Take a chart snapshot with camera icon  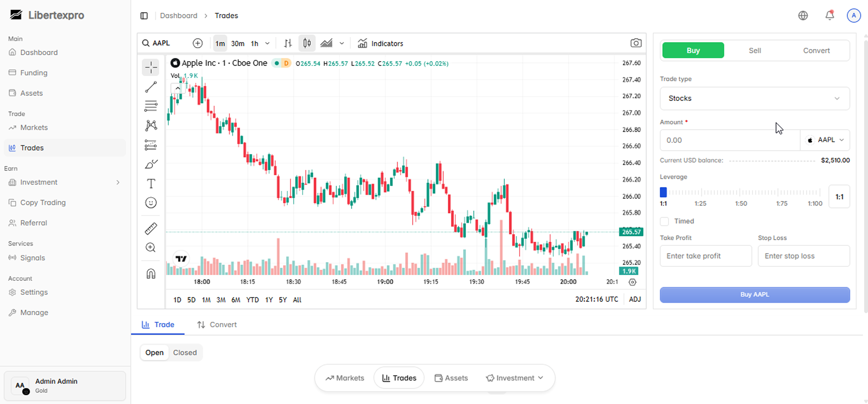pyautogui.click(x=635, y=43)
